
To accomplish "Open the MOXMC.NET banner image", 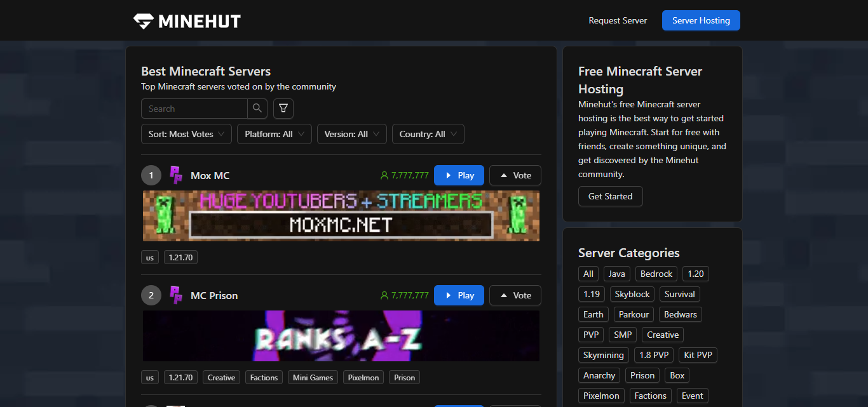I will [341, 216].
